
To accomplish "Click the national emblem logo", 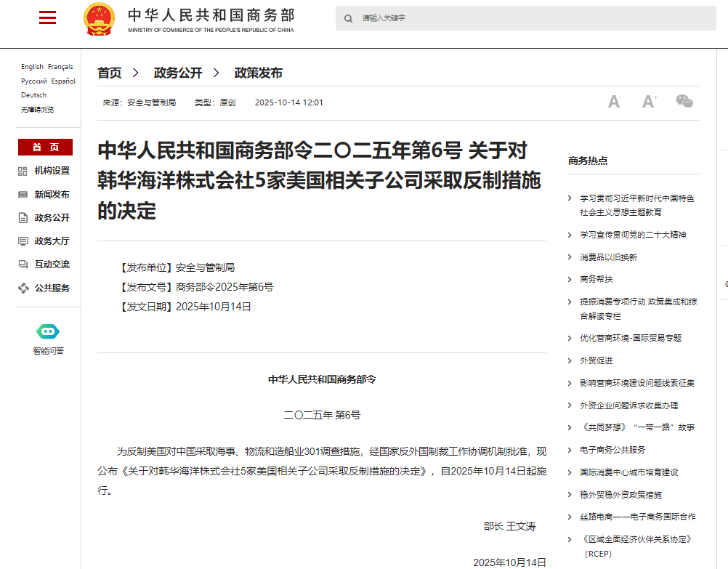I will (99, 19).
